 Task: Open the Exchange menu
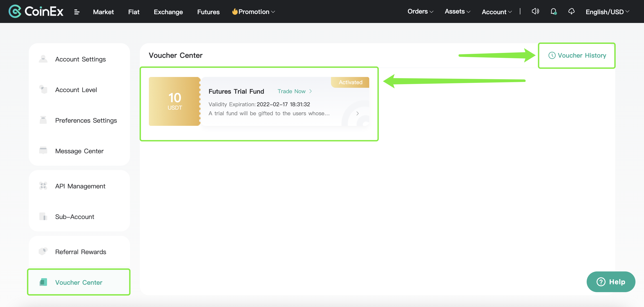coord(168,12)
